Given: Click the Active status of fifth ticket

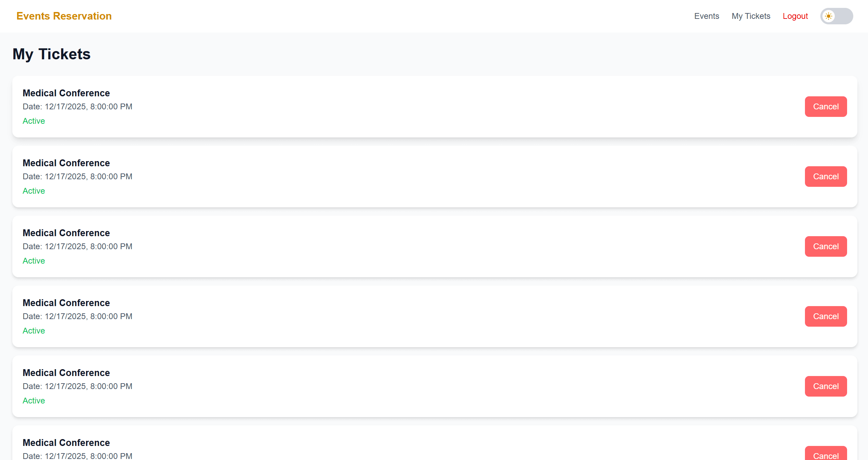Looking at the screenshot, I should click(x=34, y=401).
